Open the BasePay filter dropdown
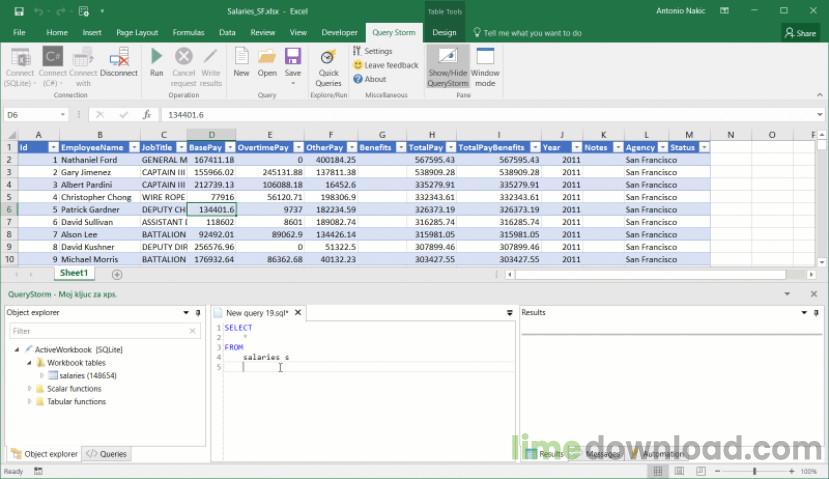Screen dimensions: 829x479 coord(230,148)
